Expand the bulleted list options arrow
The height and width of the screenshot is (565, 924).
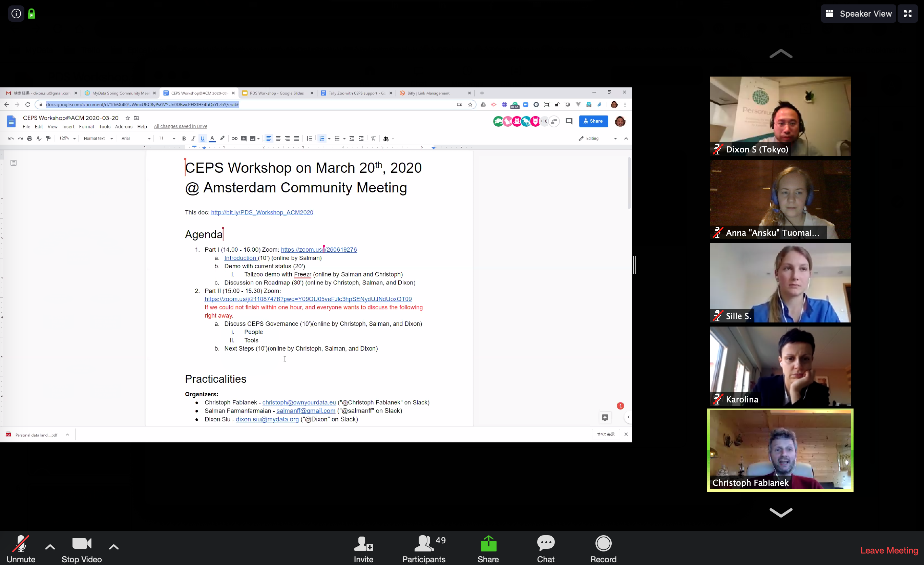tap(344, 139)
